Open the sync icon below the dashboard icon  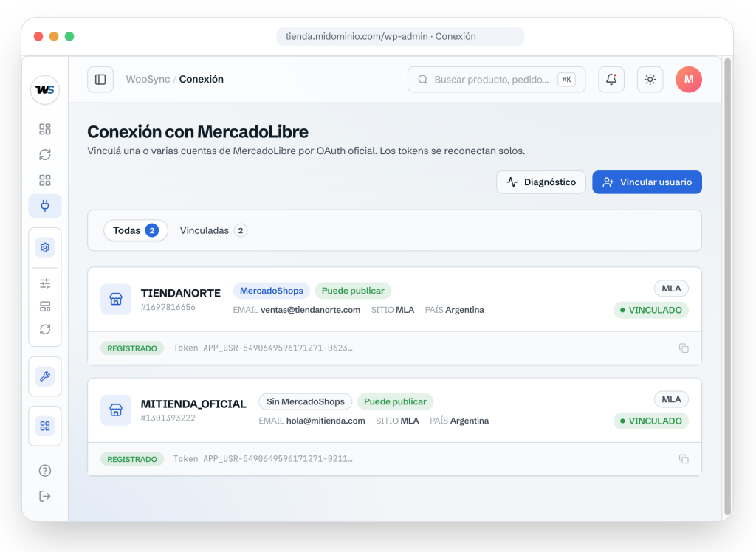pos(45,155)
